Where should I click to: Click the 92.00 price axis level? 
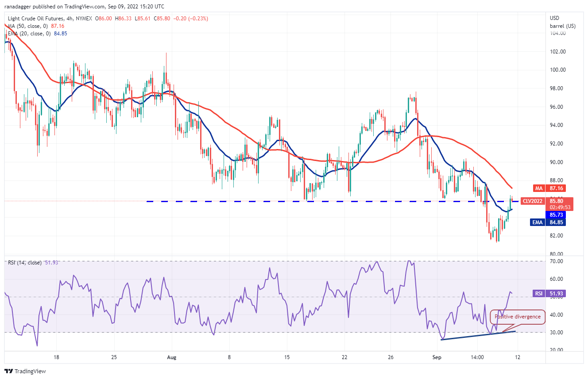tap(557, 144)
